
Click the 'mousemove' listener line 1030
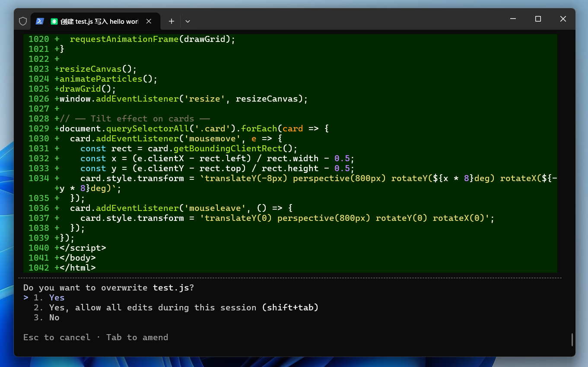tap(176, 138)
